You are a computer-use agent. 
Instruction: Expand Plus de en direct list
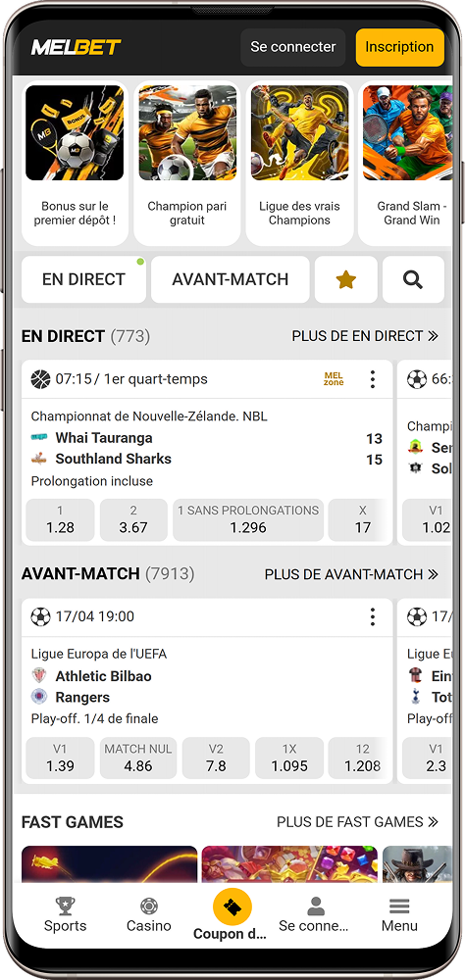pos(365,336)
